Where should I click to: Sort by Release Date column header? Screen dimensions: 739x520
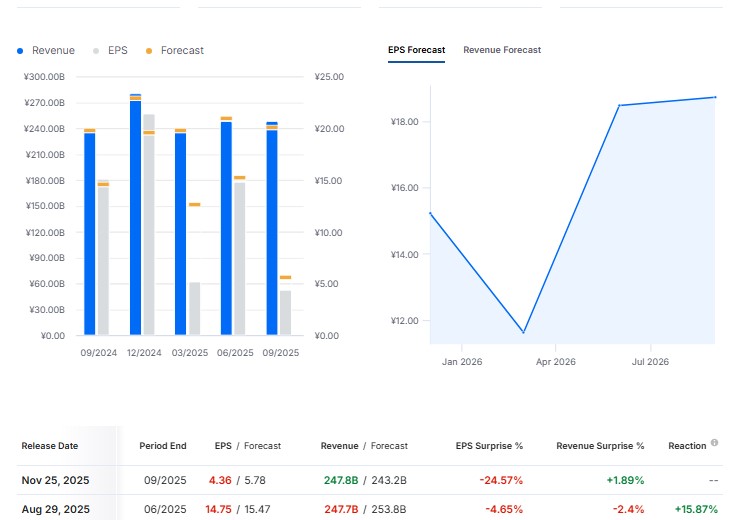click(50, 446)
